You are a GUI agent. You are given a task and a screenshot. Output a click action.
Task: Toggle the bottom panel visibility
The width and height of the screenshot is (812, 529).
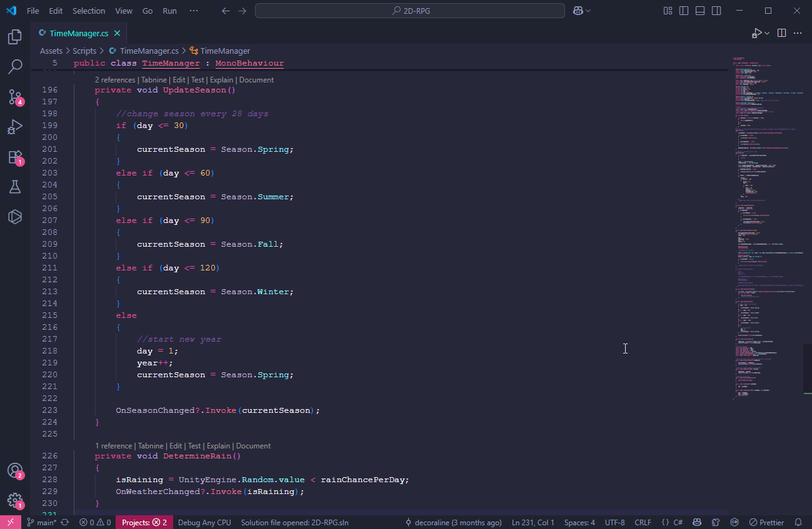coord(700,11)
